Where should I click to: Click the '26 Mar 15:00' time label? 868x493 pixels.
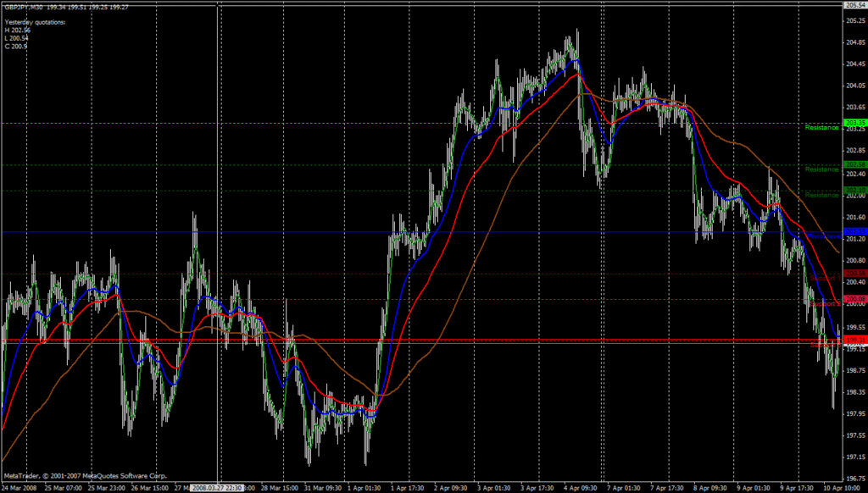[x=150, y=489]
